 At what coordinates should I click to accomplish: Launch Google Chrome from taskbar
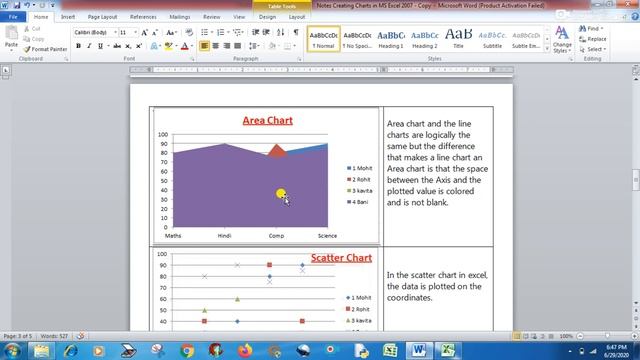[x=187, y=350]
